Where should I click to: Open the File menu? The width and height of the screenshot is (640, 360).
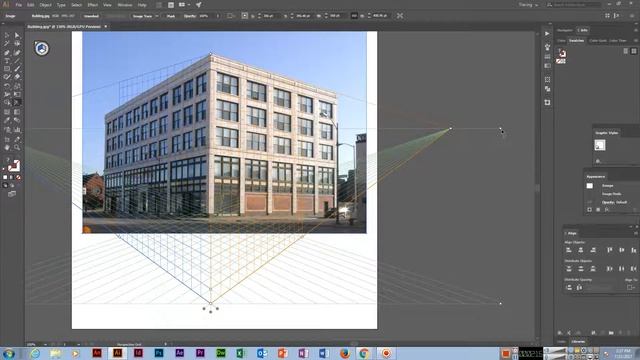tap(18, 5)
